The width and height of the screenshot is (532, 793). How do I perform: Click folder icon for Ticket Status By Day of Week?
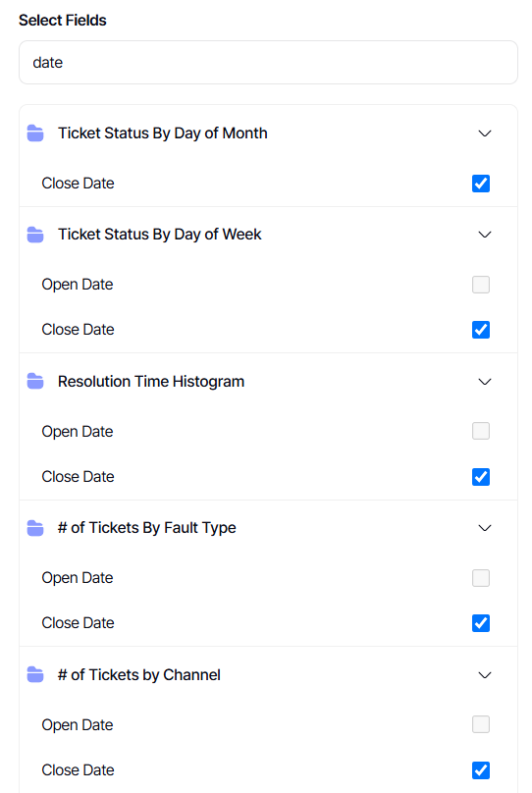35,235
